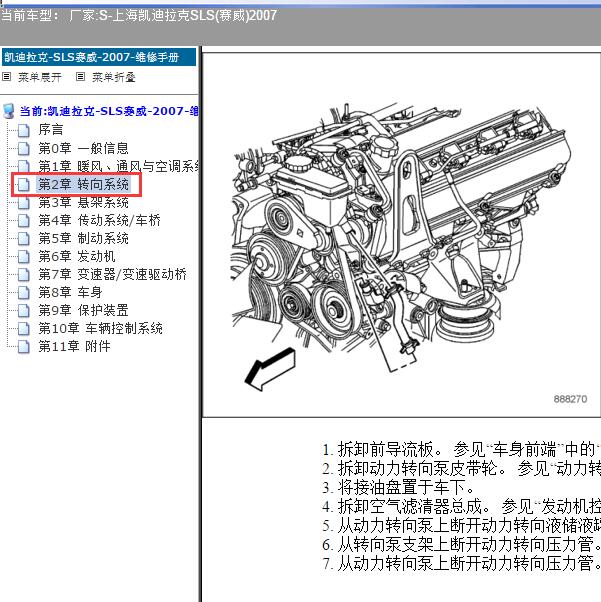Click the page icon beside 第6章 发动机

click(24, 257)
